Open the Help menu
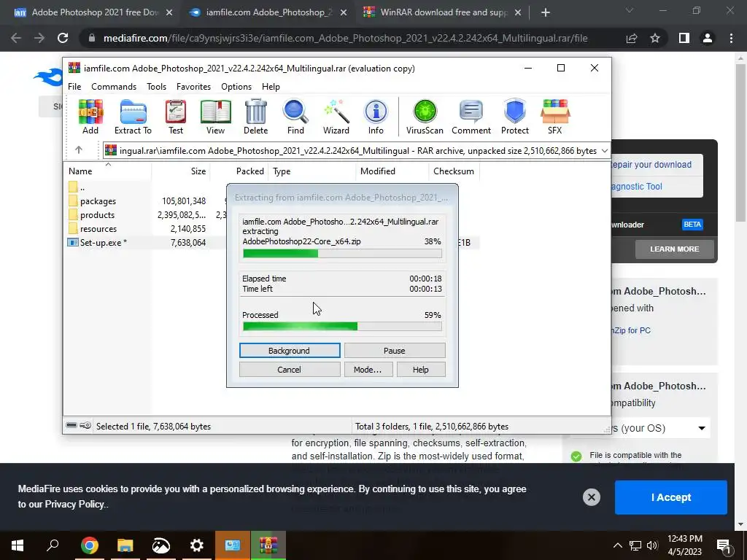747x560 pixels. [271, 87]
